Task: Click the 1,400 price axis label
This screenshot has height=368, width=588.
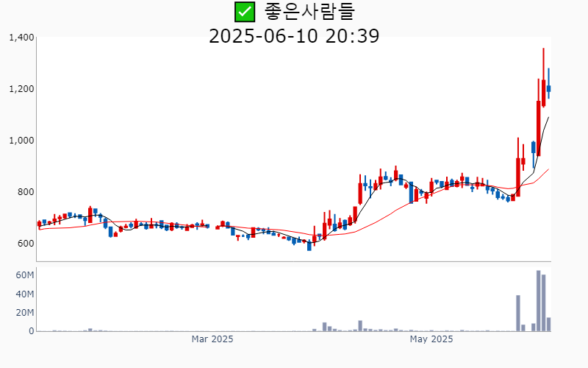Action: pyautogui.click(x=21, y=38)
